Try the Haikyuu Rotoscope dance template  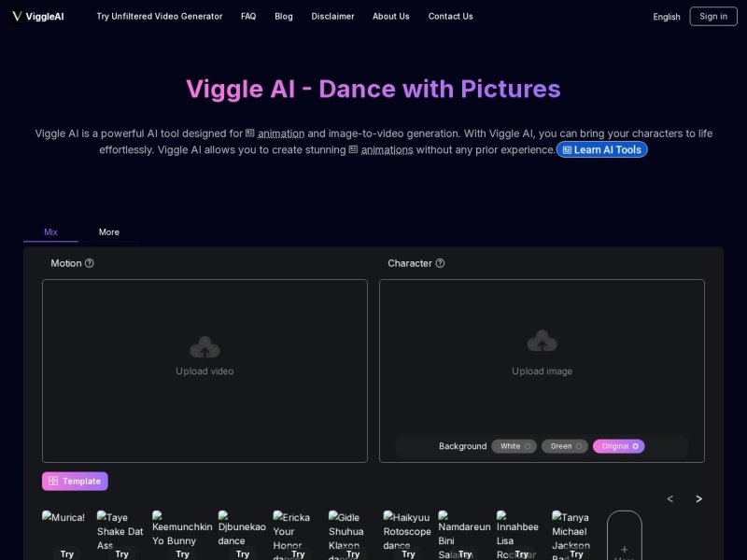(408, 553)
